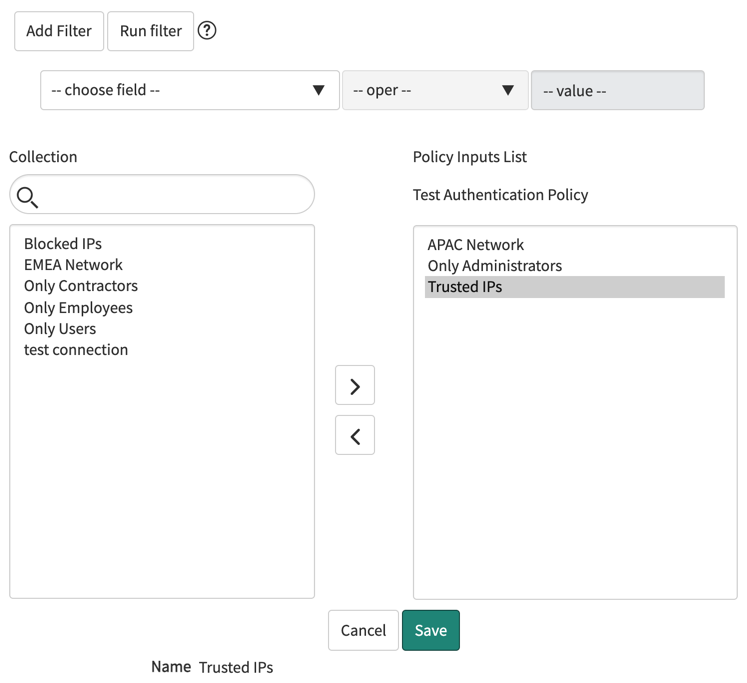747x683 pixels.
Task: Select Blocked IPs in Collection list
Action: pos(63,244)
